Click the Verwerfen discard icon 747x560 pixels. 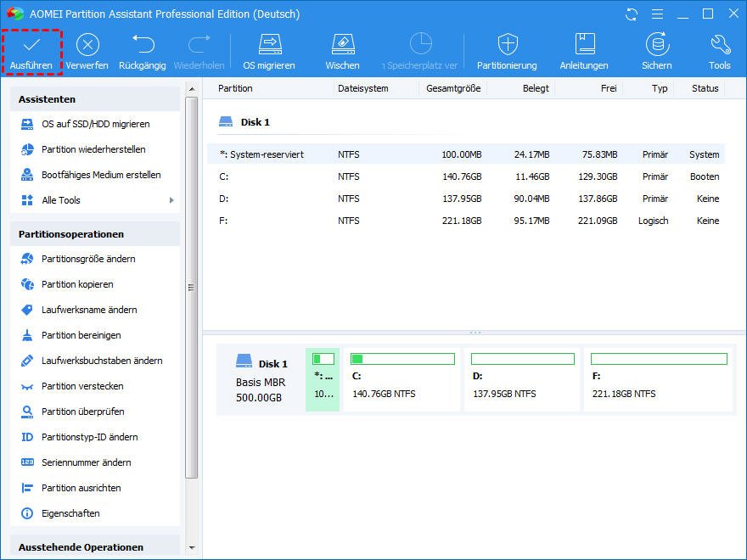(87, 45)
